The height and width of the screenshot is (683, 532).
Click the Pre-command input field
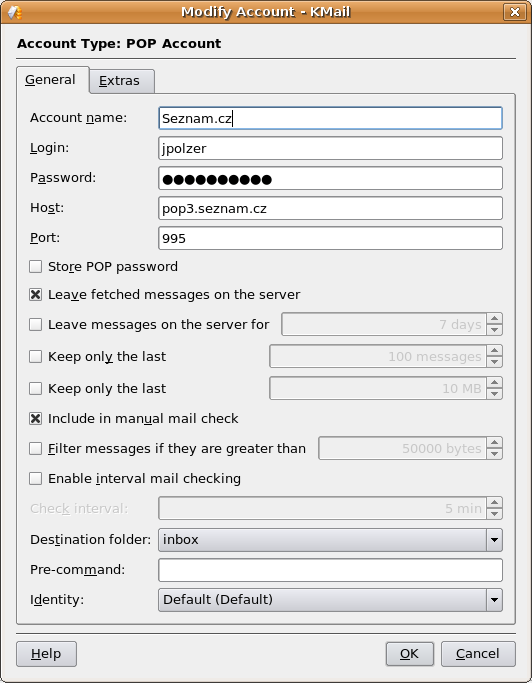(x=330, y=570)
